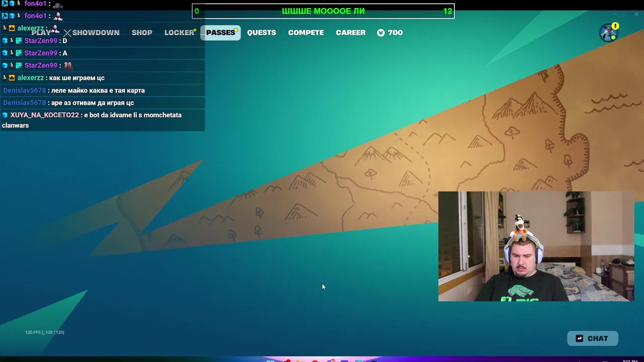Switch to the COMPETE tab
Screen dimensions: 644x362
click(x=306, y=33)
